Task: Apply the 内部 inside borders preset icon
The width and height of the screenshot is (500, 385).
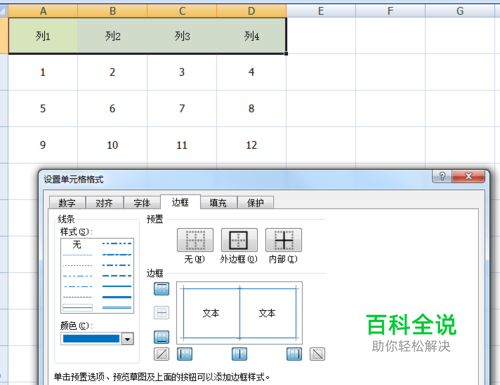Action: coord(283,240)
